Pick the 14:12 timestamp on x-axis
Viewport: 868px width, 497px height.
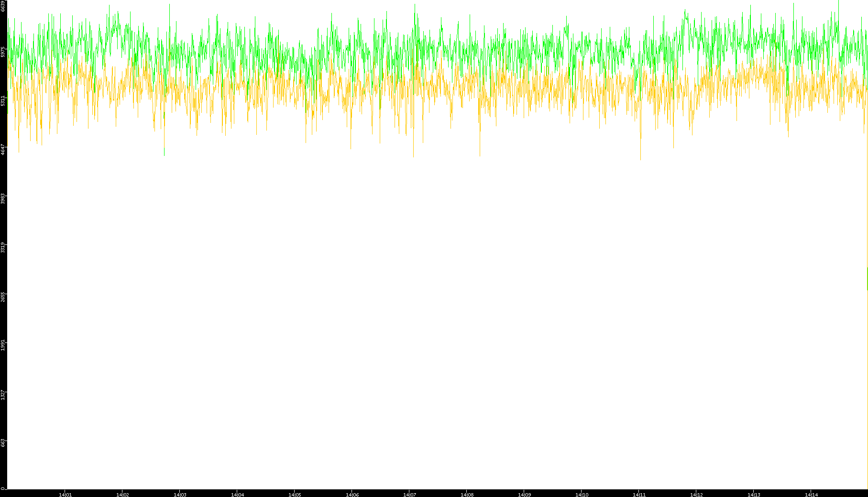pyautogui.click(x=696, y=495)
